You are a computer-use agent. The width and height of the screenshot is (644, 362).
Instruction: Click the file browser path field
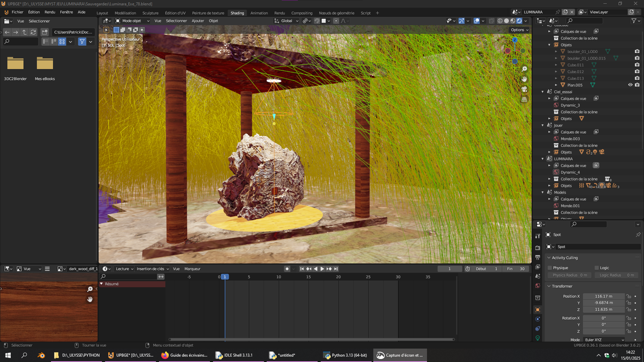73,32
